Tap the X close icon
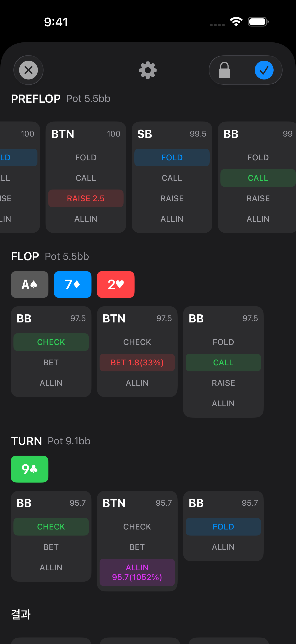This screenshot has width=296, height=644. (28, 70)
